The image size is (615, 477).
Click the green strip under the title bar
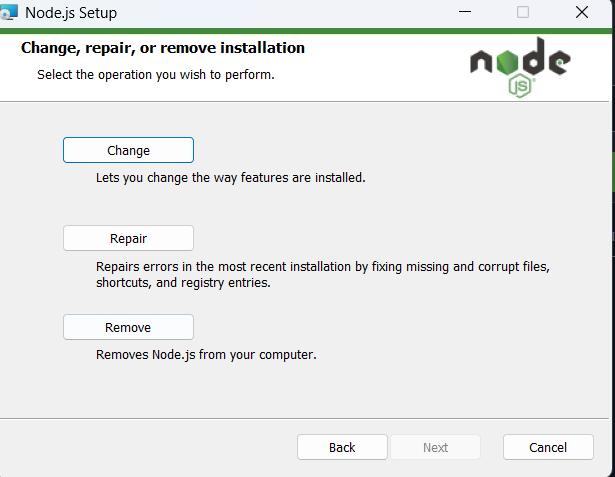300,31
